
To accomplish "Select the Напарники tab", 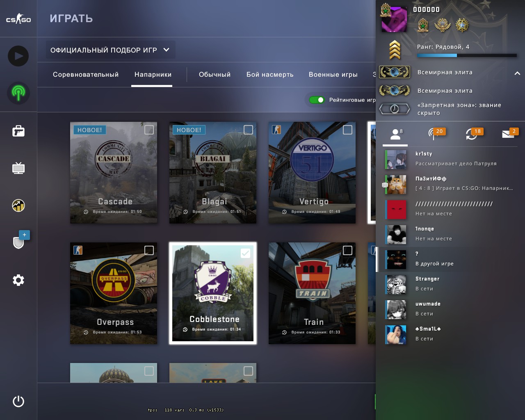I will click(153, 75).
